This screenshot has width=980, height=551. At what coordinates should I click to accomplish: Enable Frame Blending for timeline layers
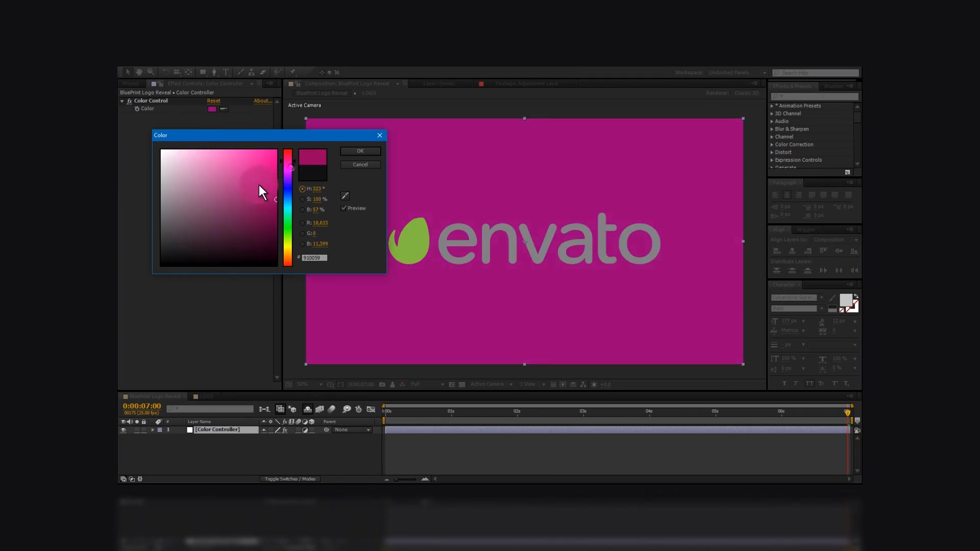[x=320, y=409]
